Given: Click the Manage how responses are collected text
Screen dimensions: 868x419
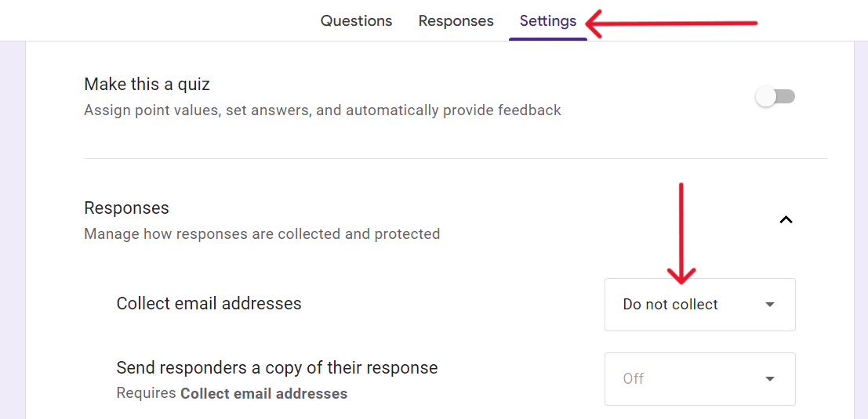Looking at the screenshot, I should pos(262,233).
